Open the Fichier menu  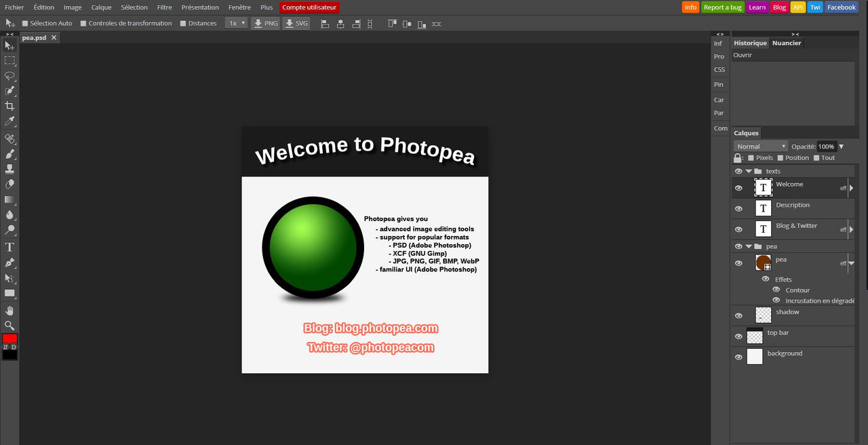pyautogui.click(x=14, y=7)
